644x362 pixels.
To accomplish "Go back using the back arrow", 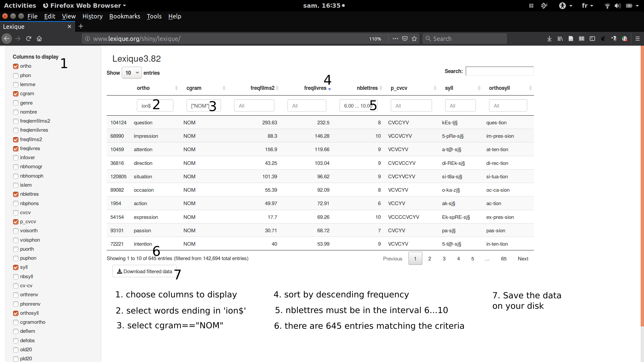I will [x=7, y=39].
